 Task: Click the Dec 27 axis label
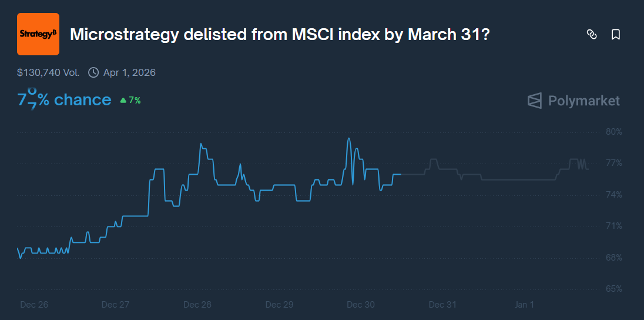(x=115, y=305)
